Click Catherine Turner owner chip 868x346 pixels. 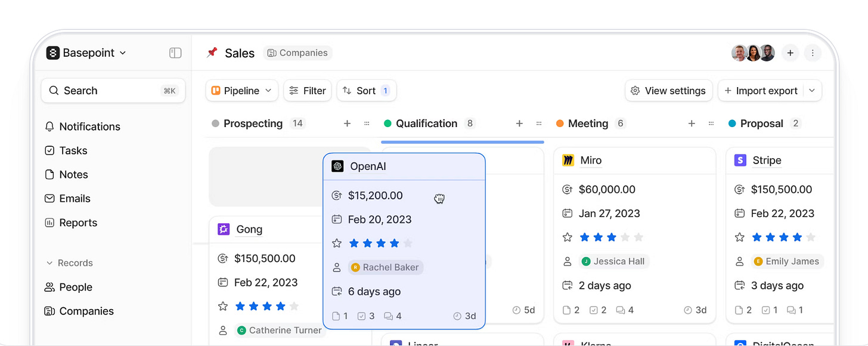(x=280, y=330)
